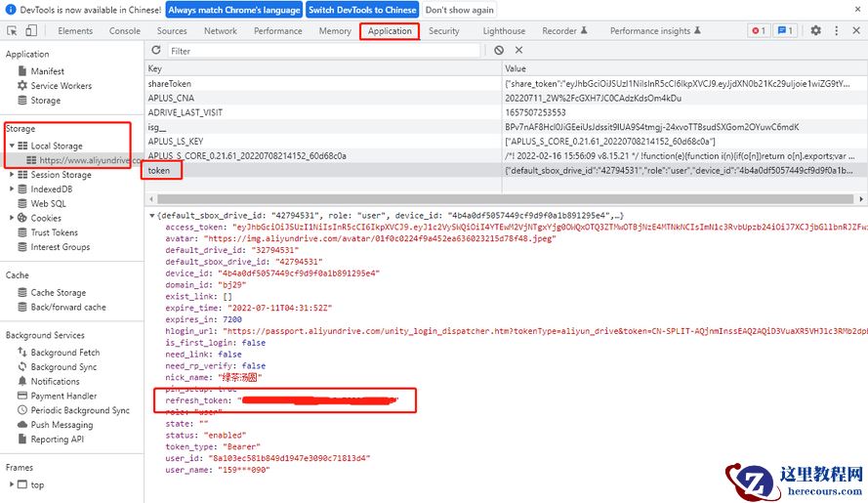This screenshot has width=868, height=503.
Task: Click the red error count badge
Action: click(758, 31)
